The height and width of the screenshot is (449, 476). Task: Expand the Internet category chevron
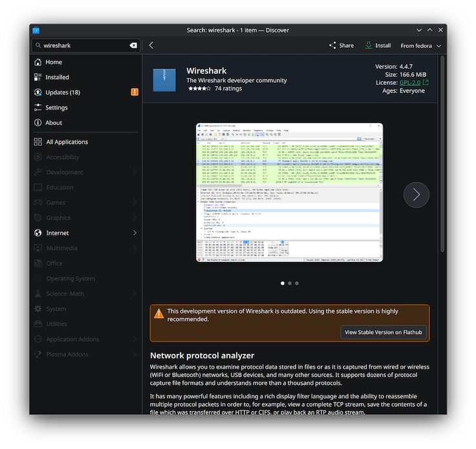(x=135, y=233)
